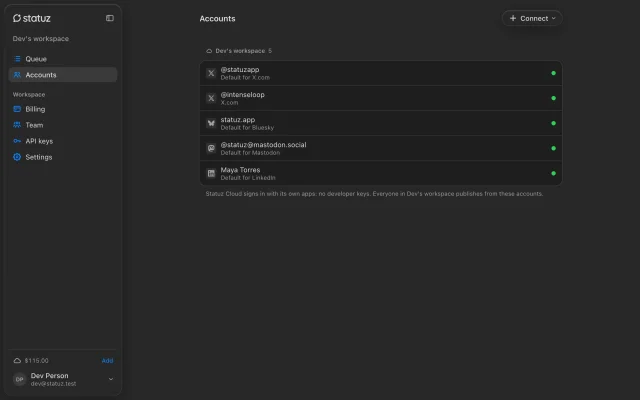Click Dev's workspace name in sidebar
Viewport: 640px width, 400px height.
coord(41,38)
